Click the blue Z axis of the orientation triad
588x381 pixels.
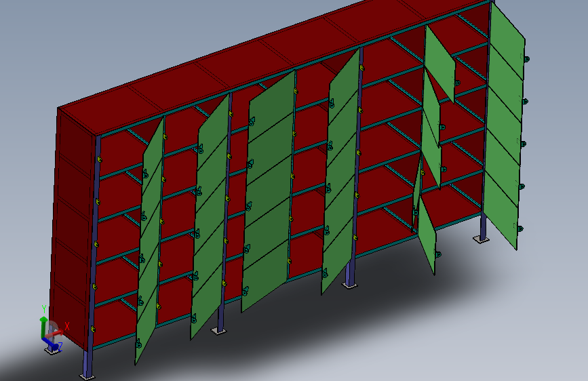[x=50, y=344]
